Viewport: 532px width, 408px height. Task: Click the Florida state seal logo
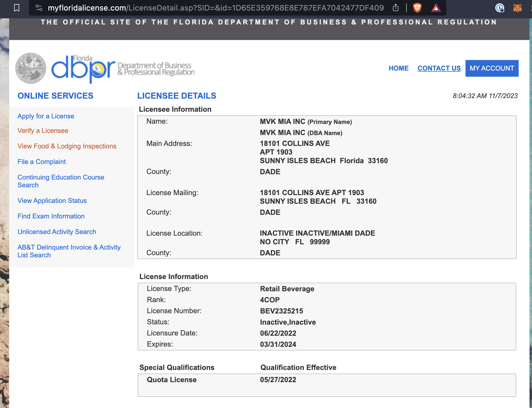click(x=31, y=68)
